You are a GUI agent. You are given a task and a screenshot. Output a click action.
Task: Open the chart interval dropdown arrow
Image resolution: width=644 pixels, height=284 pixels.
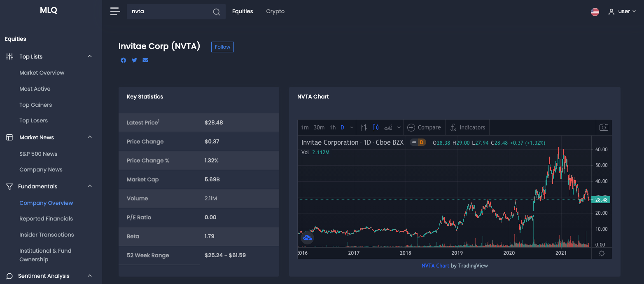click(x=351, y=127)
